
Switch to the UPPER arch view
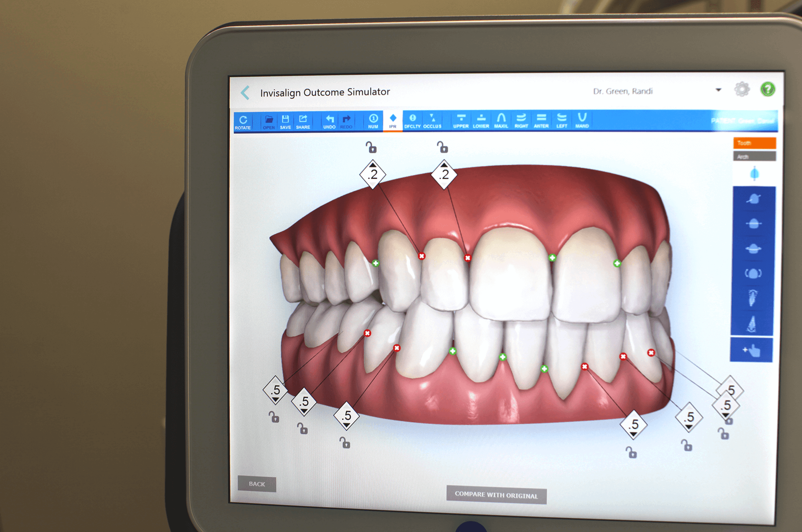(461, 121)
